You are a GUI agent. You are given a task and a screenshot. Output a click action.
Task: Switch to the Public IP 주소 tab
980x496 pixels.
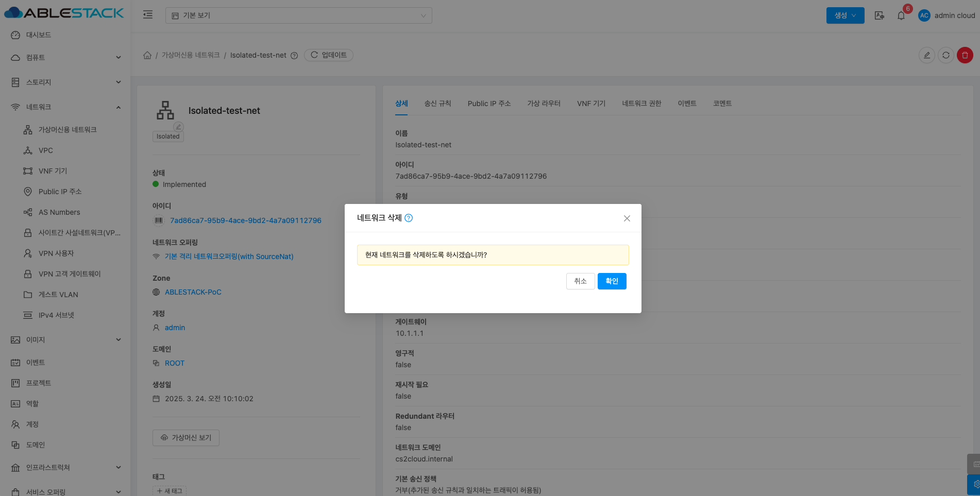489,104
